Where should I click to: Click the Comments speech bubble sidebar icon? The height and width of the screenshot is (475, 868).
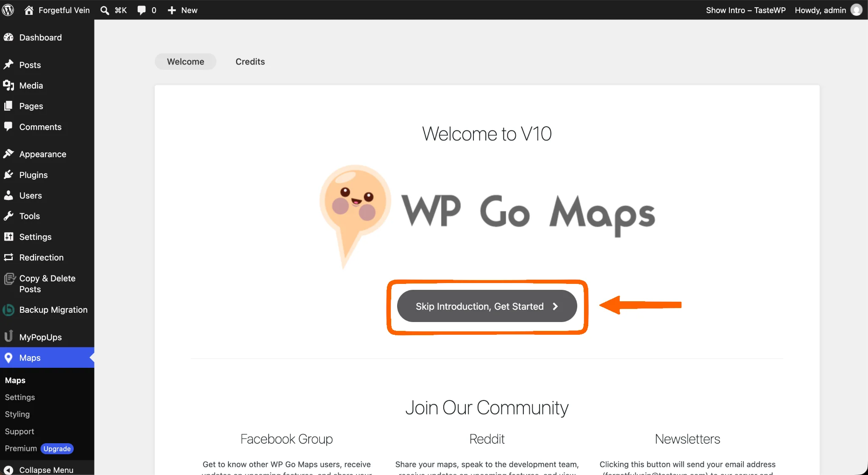[8, 127]
